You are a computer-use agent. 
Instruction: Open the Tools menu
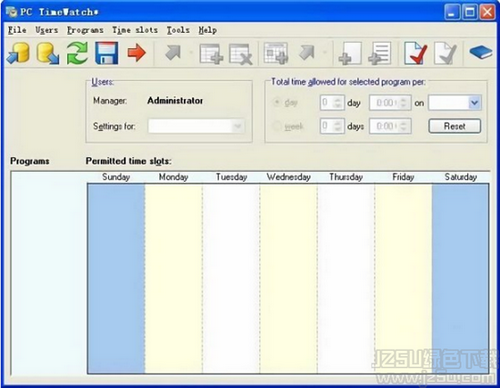tap(178, 30)
